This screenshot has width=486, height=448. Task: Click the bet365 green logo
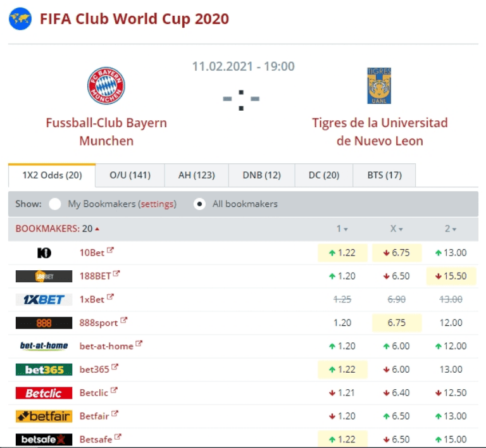tap(44, 370)
